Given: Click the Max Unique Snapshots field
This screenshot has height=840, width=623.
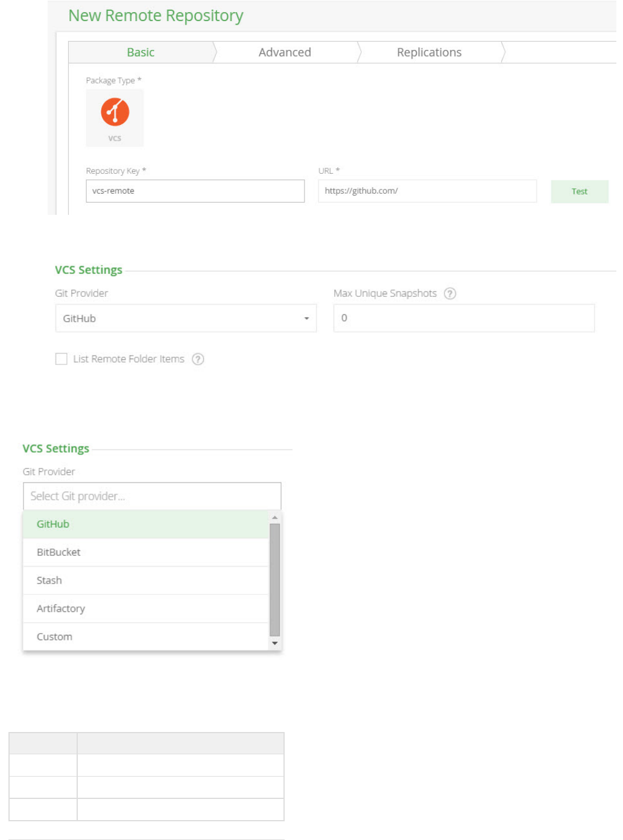Looking at the screenshot, I should [x=464, y=319].
